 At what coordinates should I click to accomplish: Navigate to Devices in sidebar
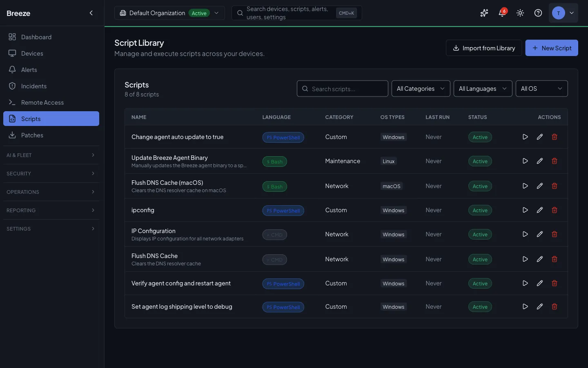coord(32,53)
